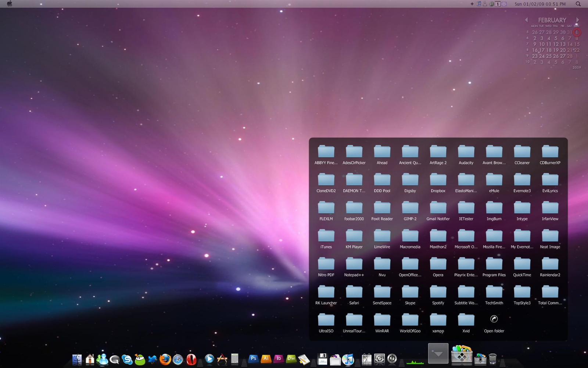Viewport: 588px width, 368px height.
Task: Open the ABBYY Fine... folder
Action: click(326, 155)
